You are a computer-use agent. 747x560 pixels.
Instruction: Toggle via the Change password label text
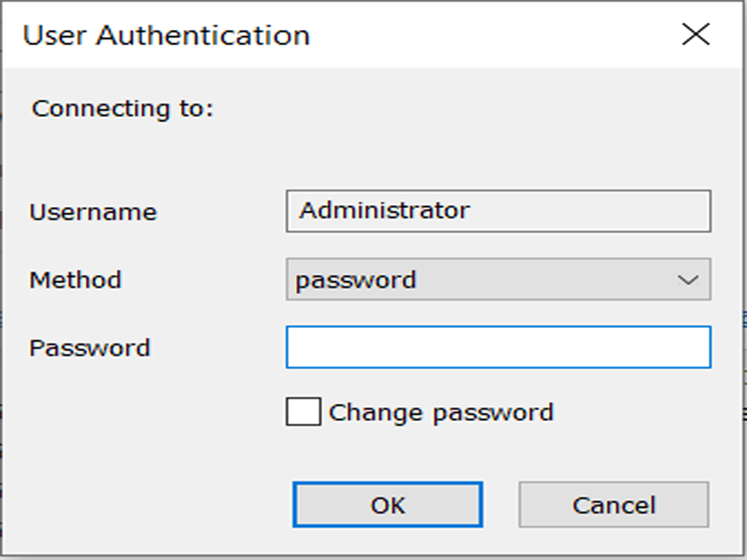click(441, 413)
